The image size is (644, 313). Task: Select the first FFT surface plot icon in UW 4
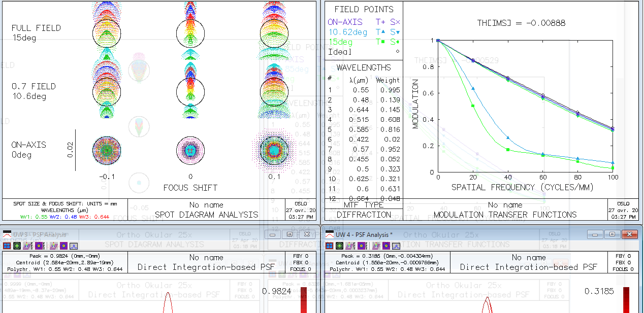(350, 246)
